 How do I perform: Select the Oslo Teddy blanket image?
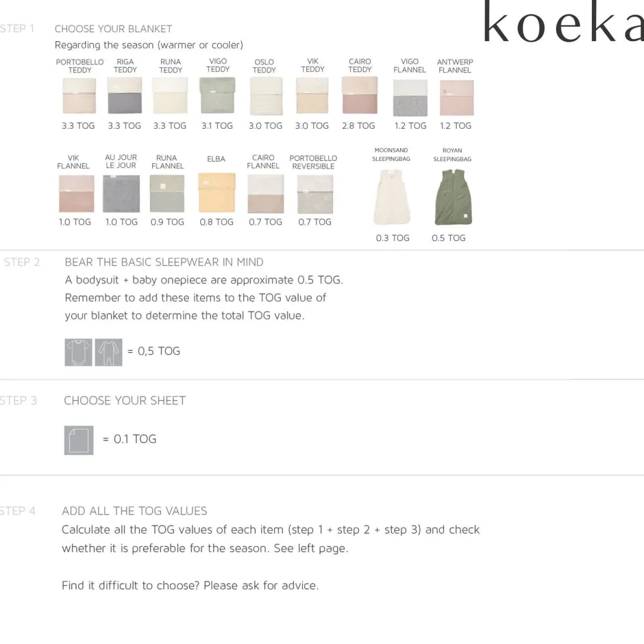coord(266,96)
